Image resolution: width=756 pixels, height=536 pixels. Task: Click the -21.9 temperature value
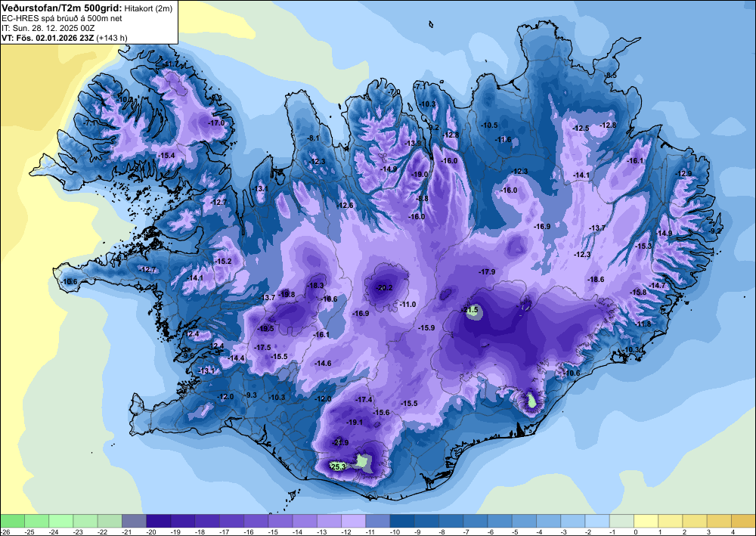tap(340, 442)
